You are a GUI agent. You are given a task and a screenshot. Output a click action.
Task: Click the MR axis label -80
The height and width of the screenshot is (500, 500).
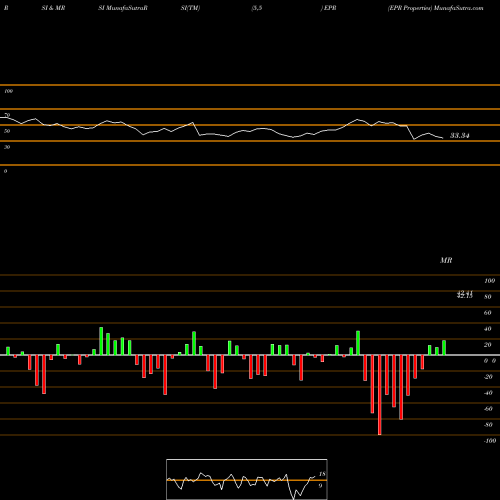488,425
